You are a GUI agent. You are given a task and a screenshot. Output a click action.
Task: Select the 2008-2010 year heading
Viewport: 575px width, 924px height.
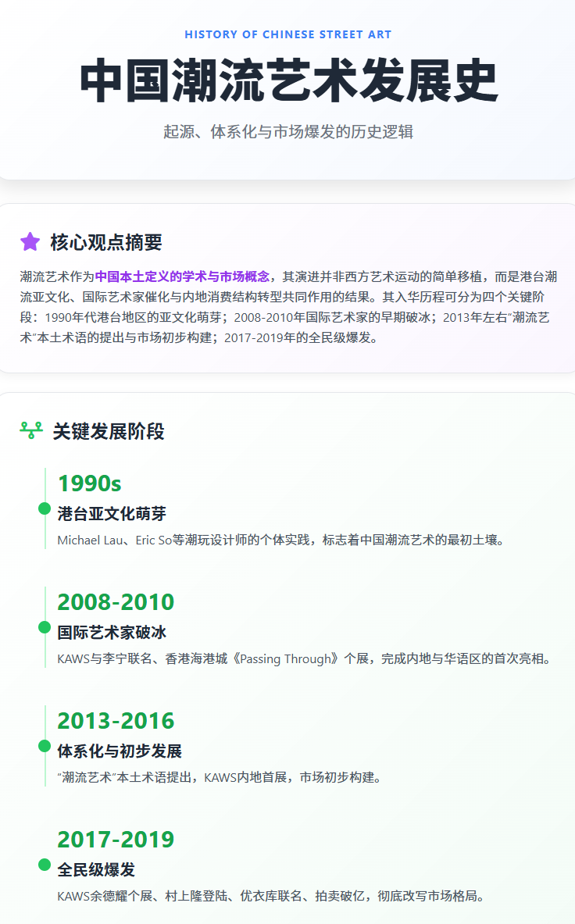[116, 602]
